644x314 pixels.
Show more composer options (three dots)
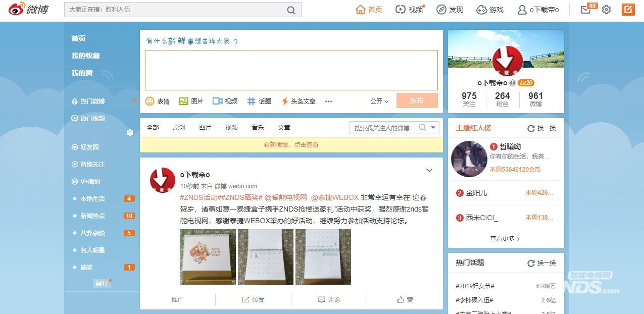[329, 101]
